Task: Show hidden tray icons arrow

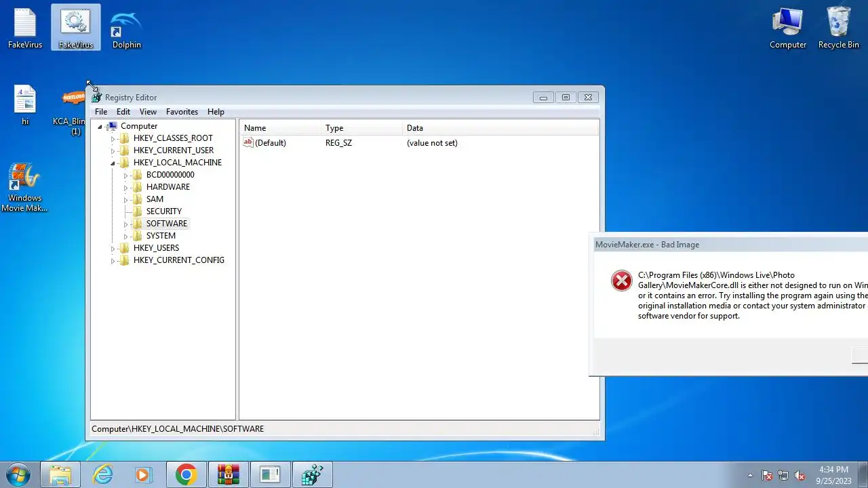Action: [750, 476]
